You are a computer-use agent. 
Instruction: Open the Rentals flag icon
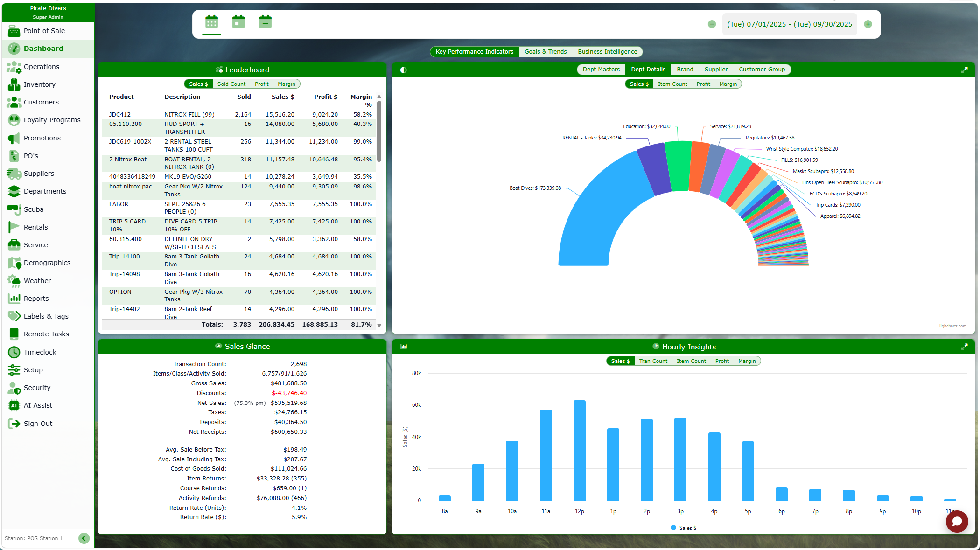click(x=14, y=227)
